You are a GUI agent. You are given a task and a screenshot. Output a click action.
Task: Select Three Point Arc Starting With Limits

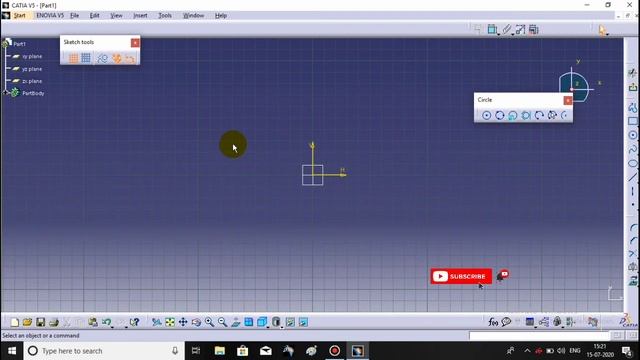tap(552, 116)
